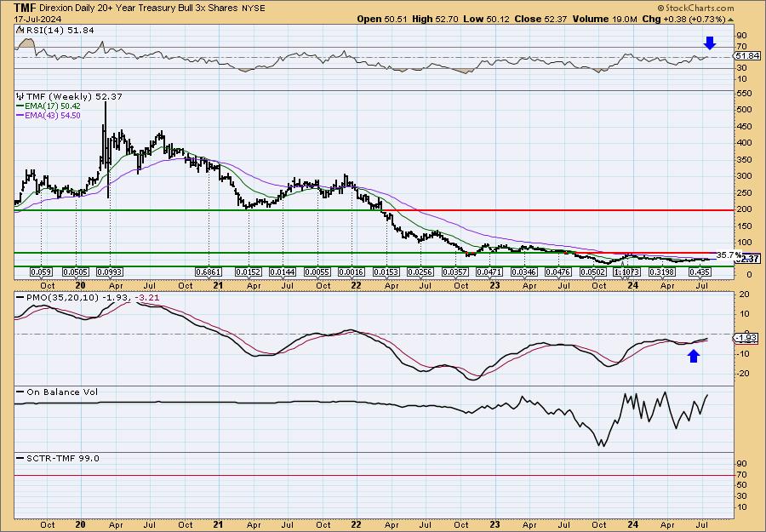Click the EMA(17) 50.42 legend text
The width and height of the screenshot is (766, 532).
coord(53,106)
